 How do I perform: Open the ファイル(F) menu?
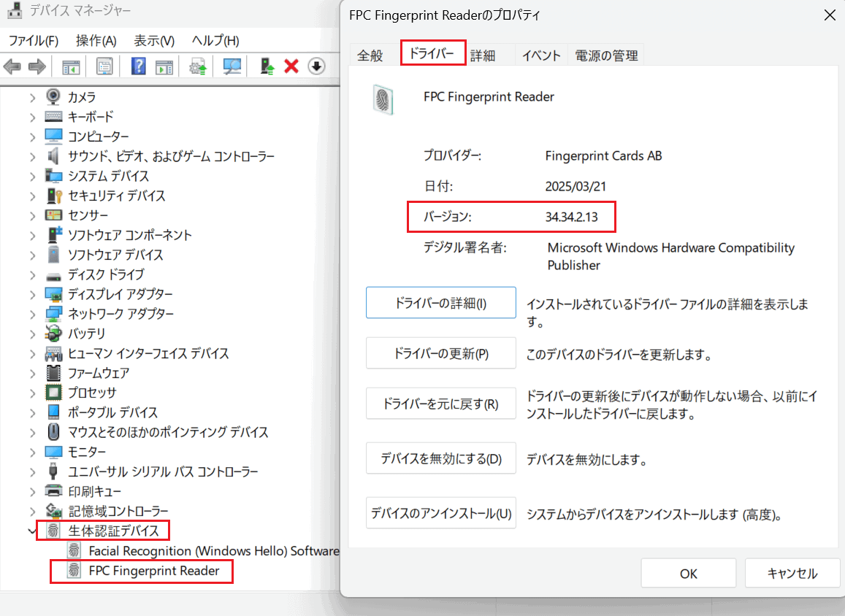coord(34,40)
